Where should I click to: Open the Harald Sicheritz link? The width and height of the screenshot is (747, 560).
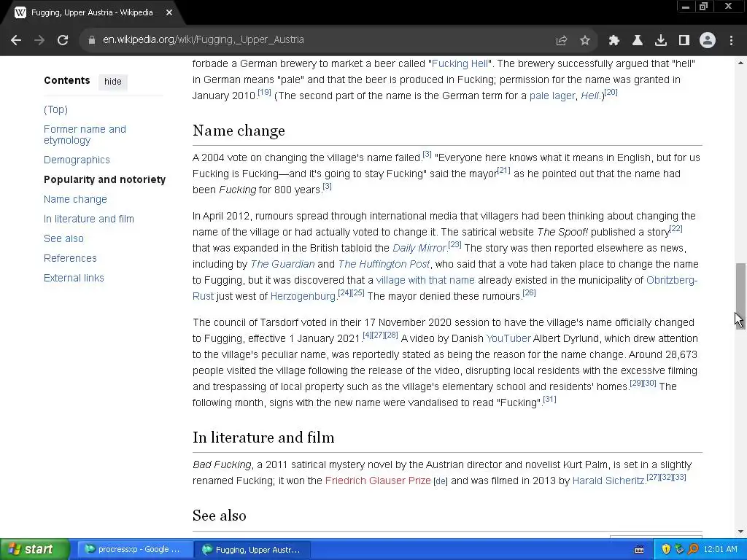[x=608, y=481]
